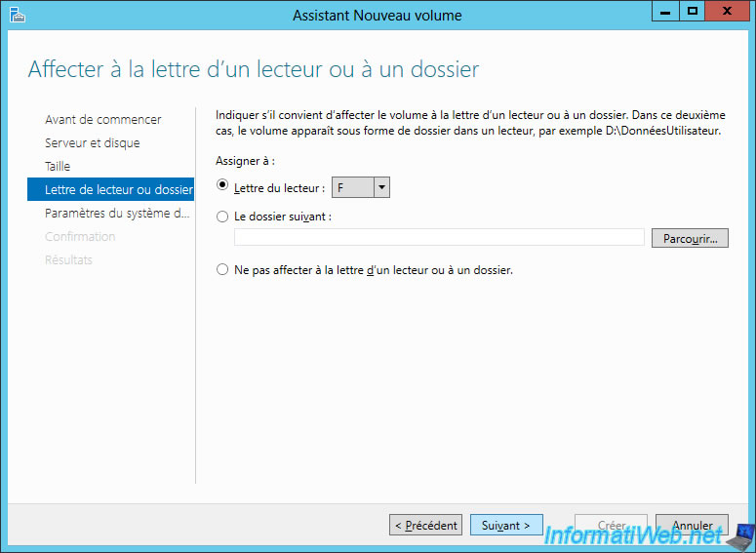The image size is (756, 553).
Task: Switch to the 'Taille' step
Action: tap(58, 167)
